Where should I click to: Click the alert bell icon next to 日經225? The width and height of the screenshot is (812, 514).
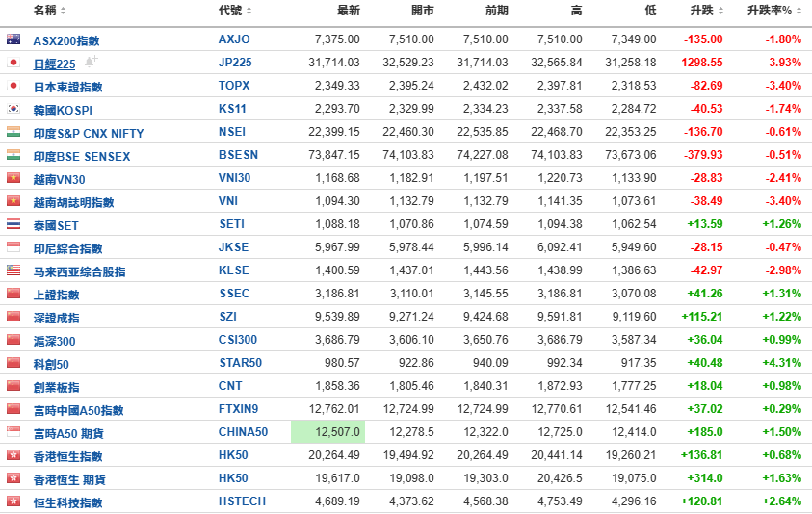[x=91, y=62]
